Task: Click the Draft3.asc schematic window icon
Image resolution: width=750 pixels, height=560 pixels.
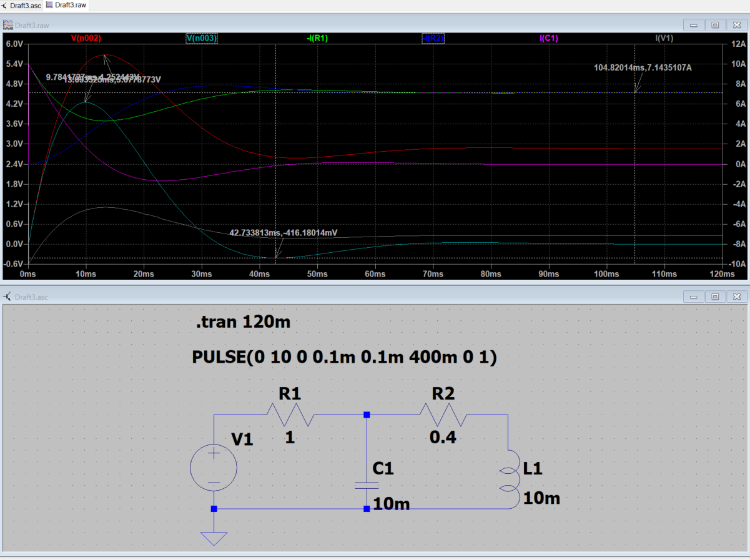Action: tap(8, 297)
